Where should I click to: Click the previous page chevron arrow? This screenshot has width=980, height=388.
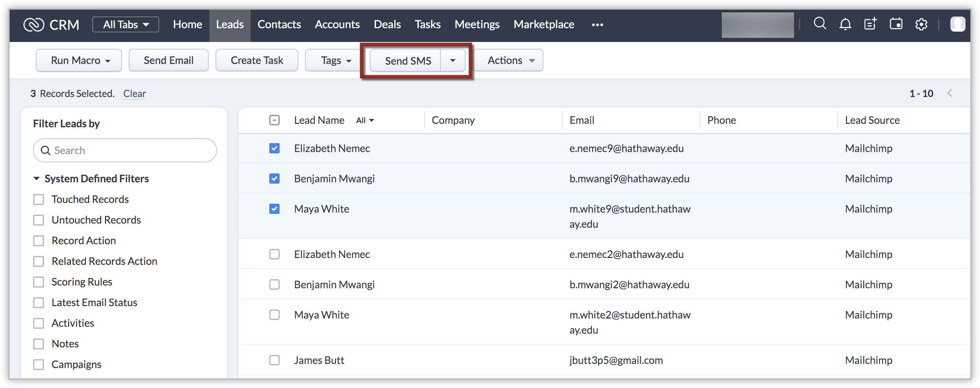pyautogui.click(x=950, y=94)
